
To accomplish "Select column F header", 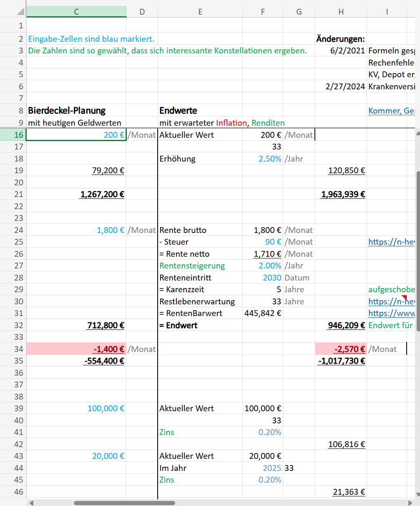I will point(263,12).
